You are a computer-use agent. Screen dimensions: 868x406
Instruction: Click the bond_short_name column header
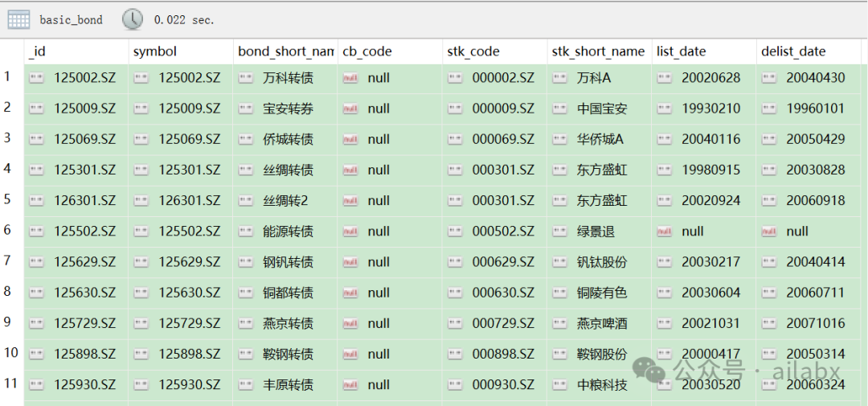pos(285,51)
